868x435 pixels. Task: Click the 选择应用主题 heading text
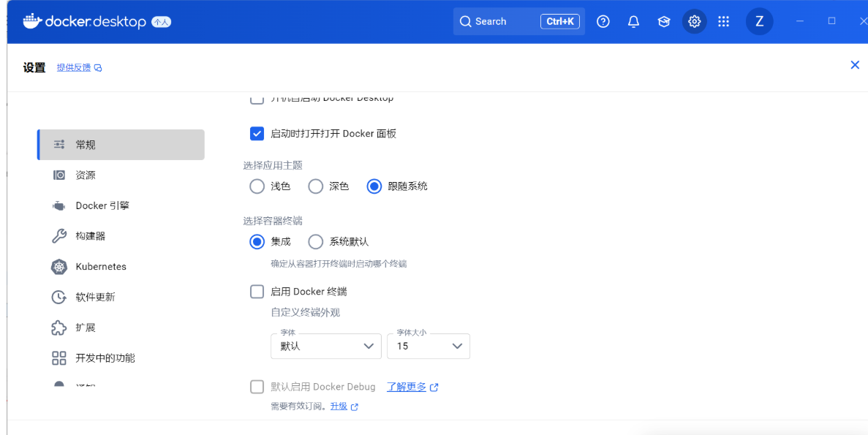coord(273,165)
